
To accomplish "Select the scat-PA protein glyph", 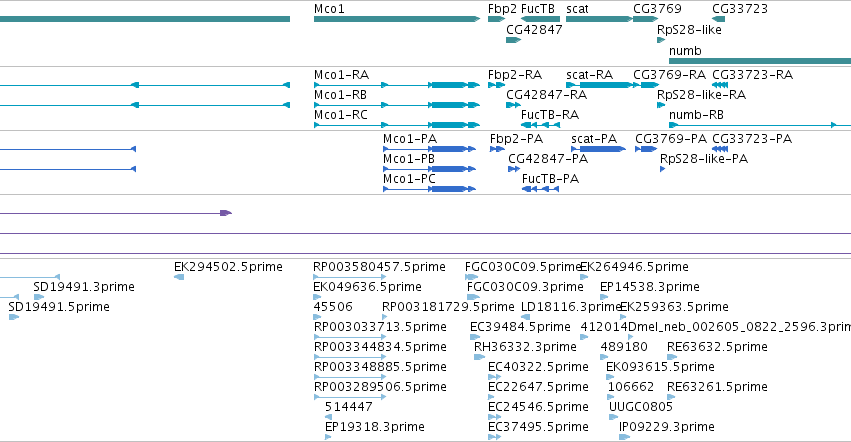I will pyautogui.click(x=598, y=149).
